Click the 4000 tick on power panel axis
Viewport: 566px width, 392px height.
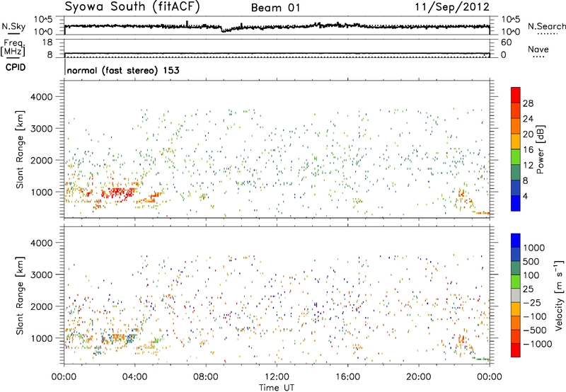(42, 97)
